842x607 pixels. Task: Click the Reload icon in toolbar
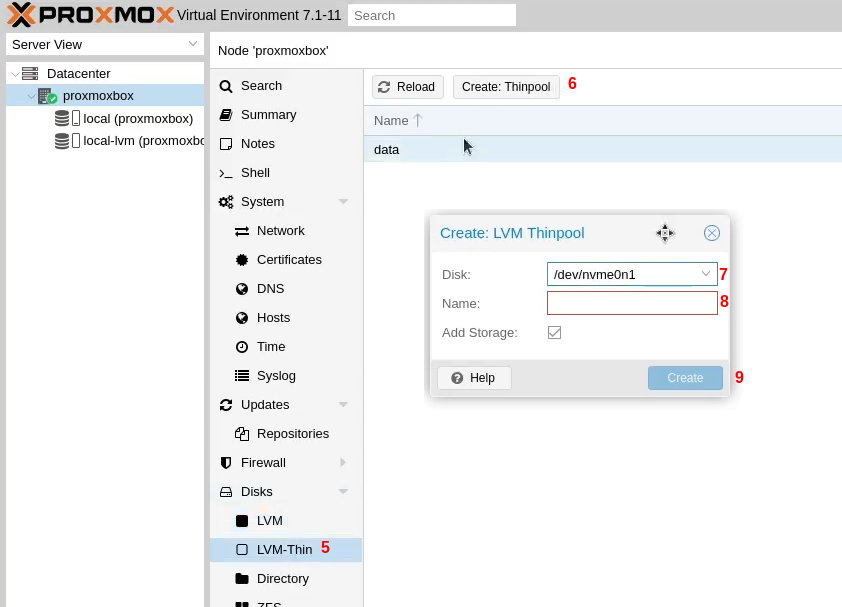pos(383,87)
